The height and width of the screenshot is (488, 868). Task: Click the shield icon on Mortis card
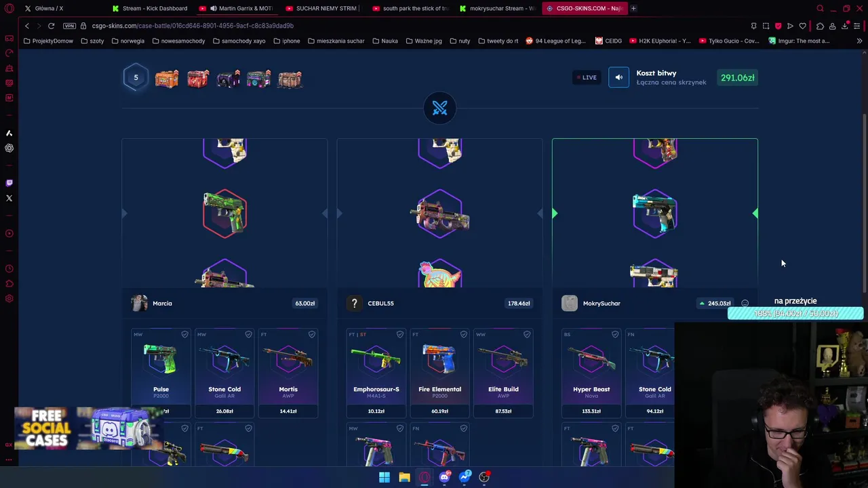pos(312,334)
